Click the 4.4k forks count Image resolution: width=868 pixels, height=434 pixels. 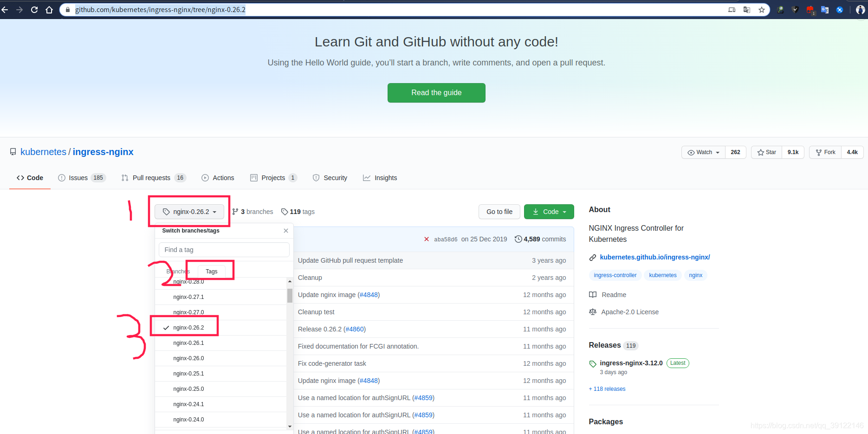[x=852, y=152]
